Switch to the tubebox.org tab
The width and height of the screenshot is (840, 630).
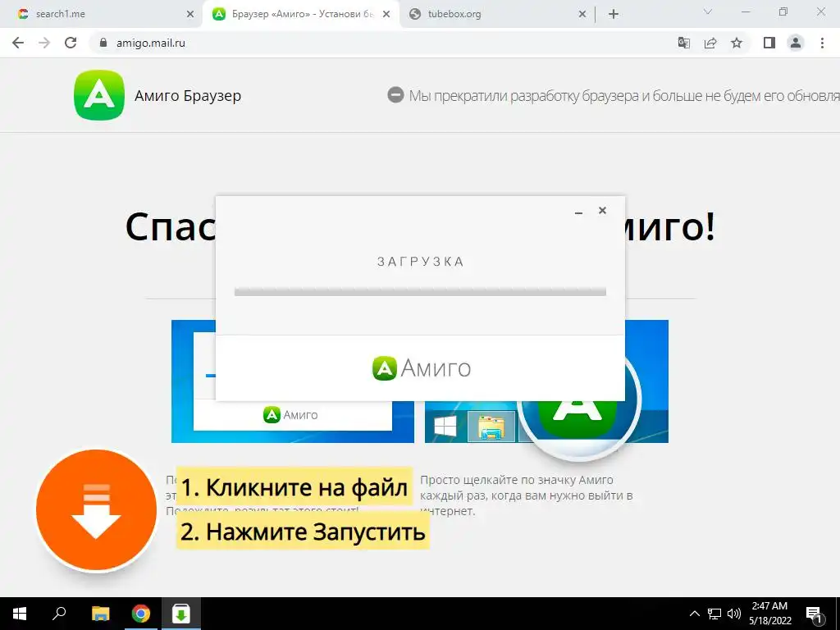pos(496,14)
